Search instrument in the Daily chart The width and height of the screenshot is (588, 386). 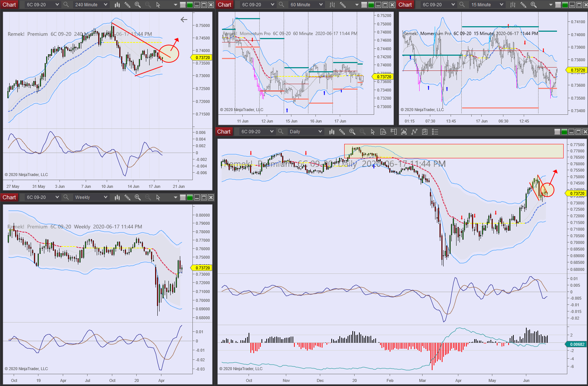pos(281,132)
